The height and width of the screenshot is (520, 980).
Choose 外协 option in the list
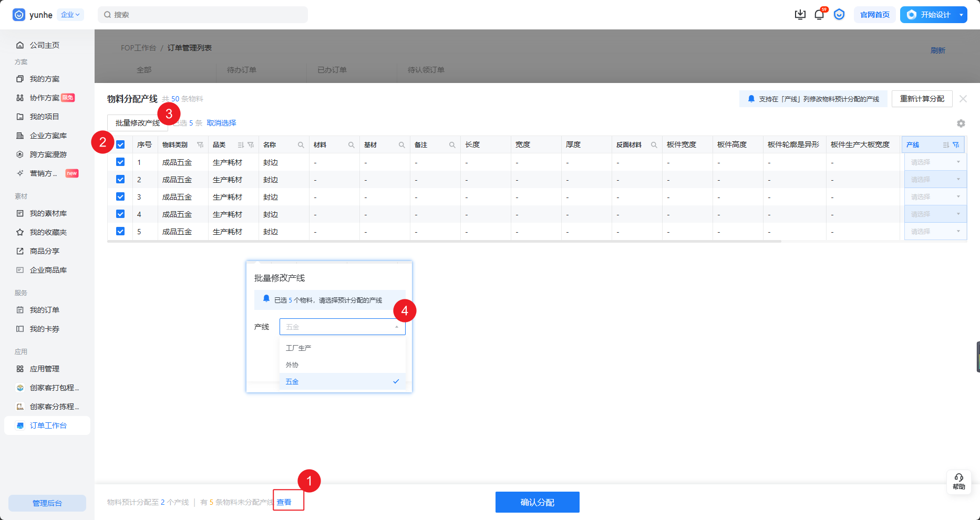click(292, 365)
